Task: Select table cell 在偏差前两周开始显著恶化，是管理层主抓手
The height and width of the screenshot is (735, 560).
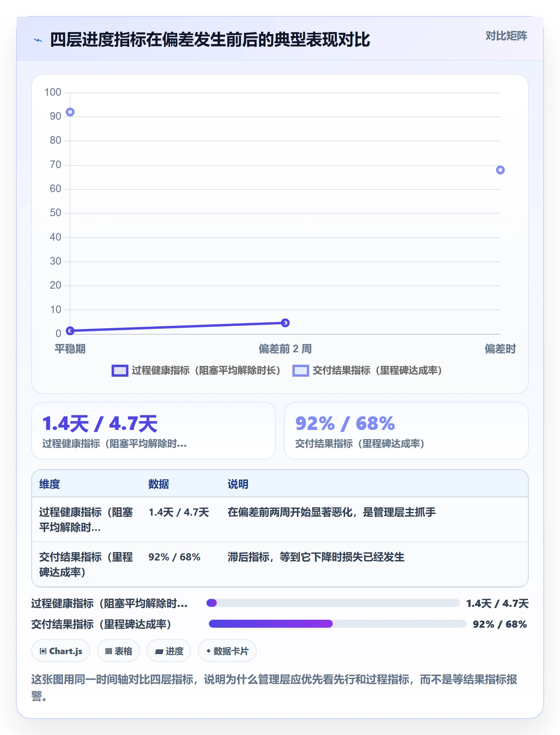Action: 332,512
